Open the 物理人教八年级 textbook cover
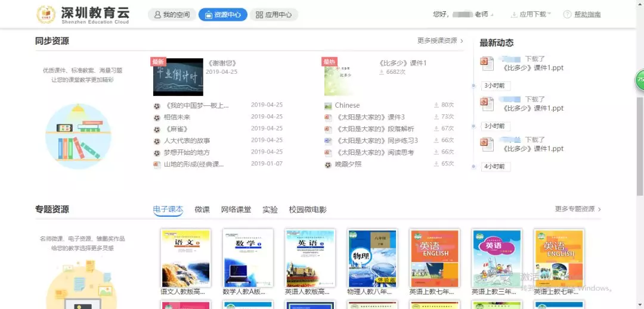644x309 pixels. point(372,258)
